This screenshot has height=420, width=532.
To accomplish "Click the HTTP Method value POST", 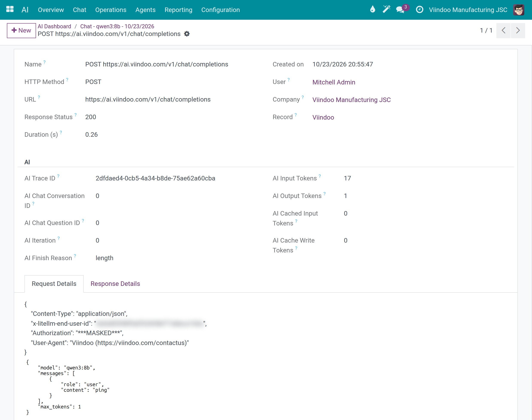I will tap(93, 82).
